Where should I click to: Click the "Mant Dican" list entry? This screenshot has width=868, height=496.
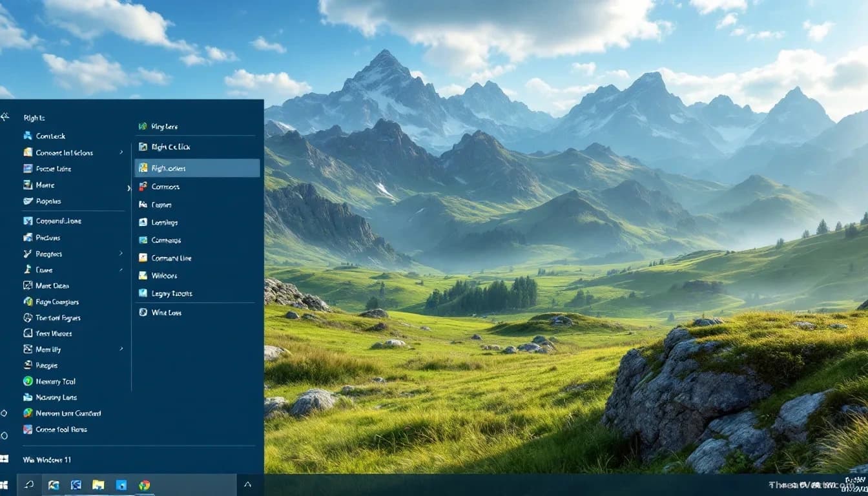(x=52, y=285)
